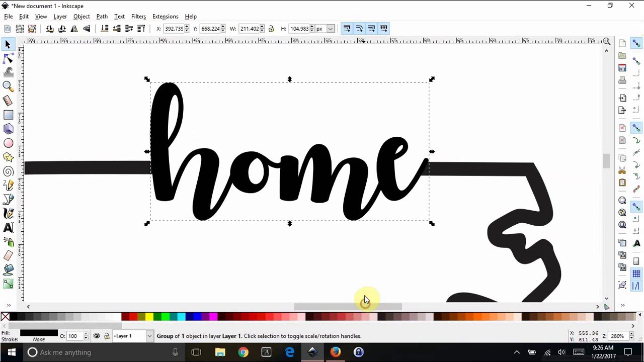
Task: Toggle the width/height lock ratio
Action: pyautogui.click(x=271, y=29)
